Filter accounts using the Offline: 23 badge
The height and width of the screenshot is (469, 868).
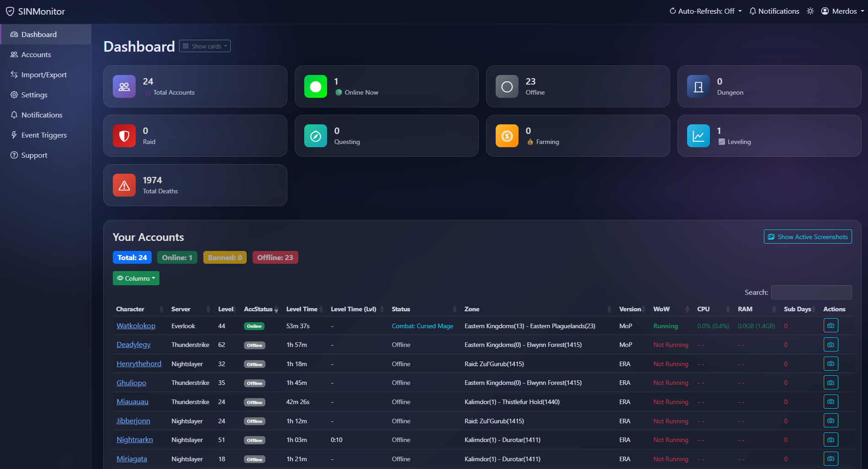[275, 257]
